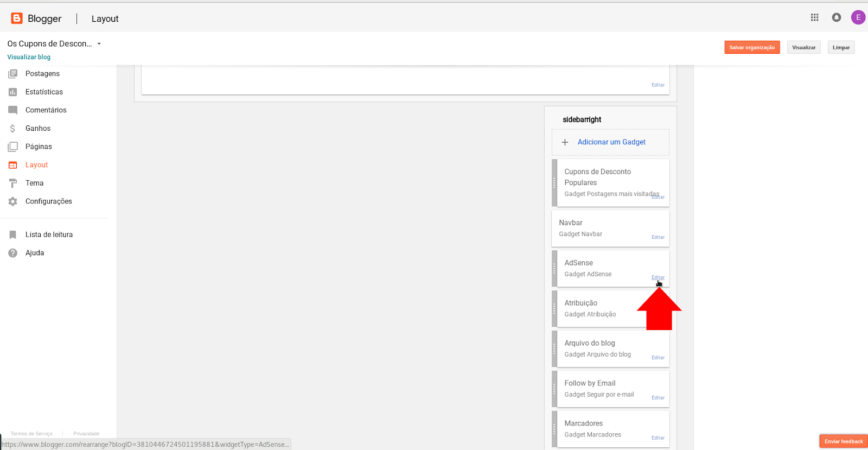Click the plus icon for adding gadget
The height and width of the screenshot is (450, 868).
tap(565, 142)
